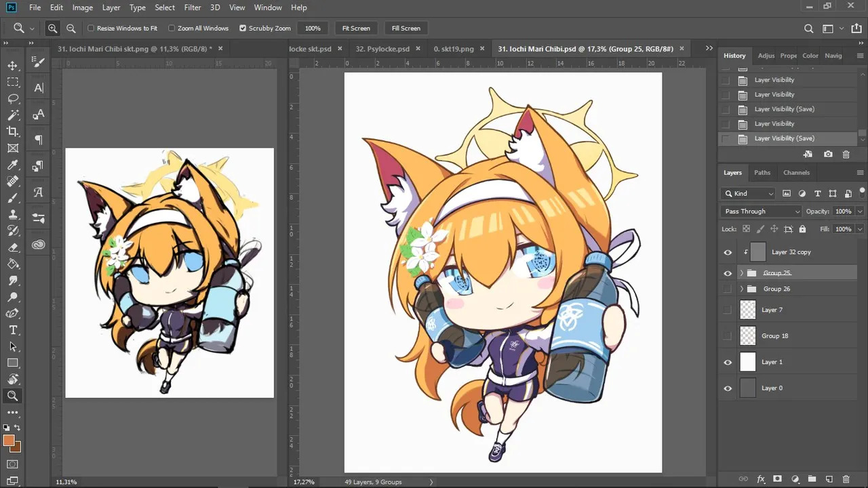Disable Scrubby Zoom checkbox
Viewport: 868px width, 488px height.
243,28
